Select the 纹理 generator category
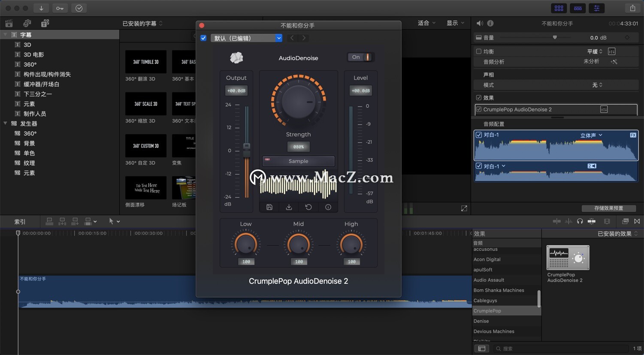The image size is (644, 355). click(29, 163)
